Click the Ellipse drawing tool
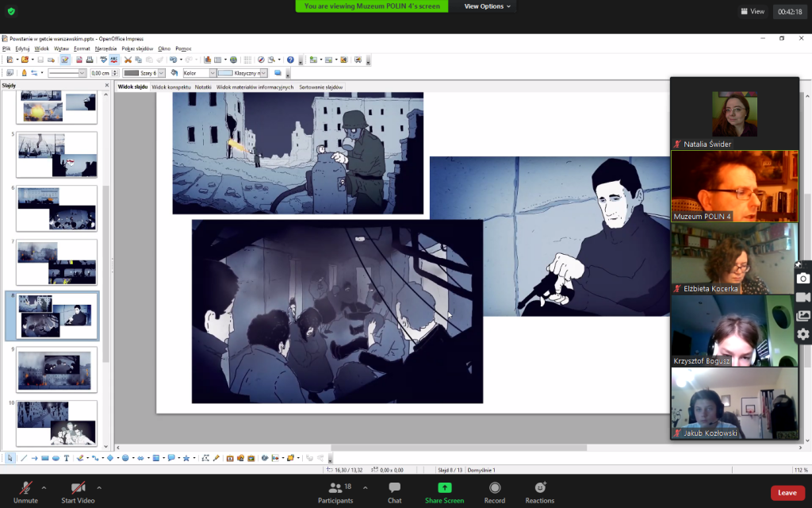The width and height of the screenshot is (812, 508). [x=56, y=458]
